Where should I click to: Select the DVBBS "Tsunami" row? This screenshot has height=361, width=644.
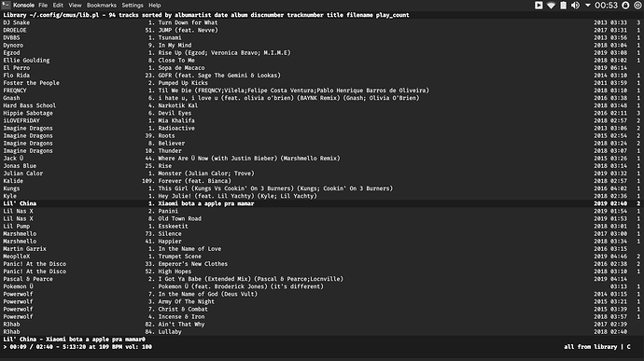coord(322,38)
